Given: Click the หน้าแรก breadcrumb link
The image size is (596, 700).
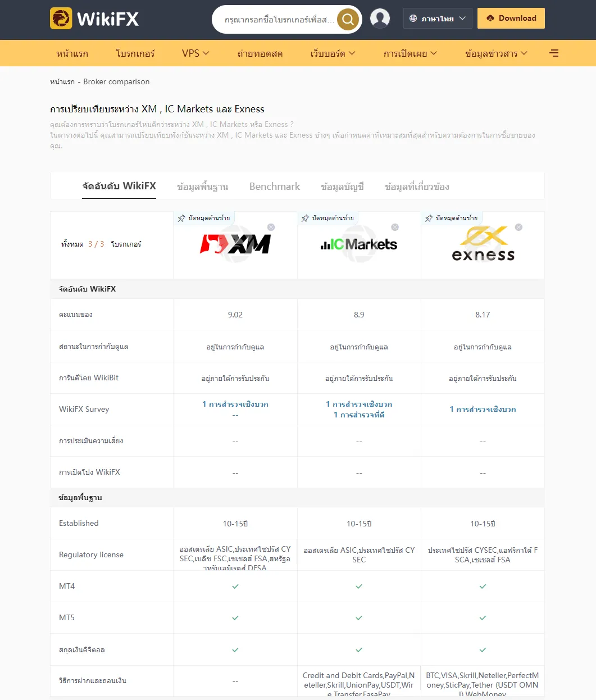Looking at the screenshot, I should [62, 81].
